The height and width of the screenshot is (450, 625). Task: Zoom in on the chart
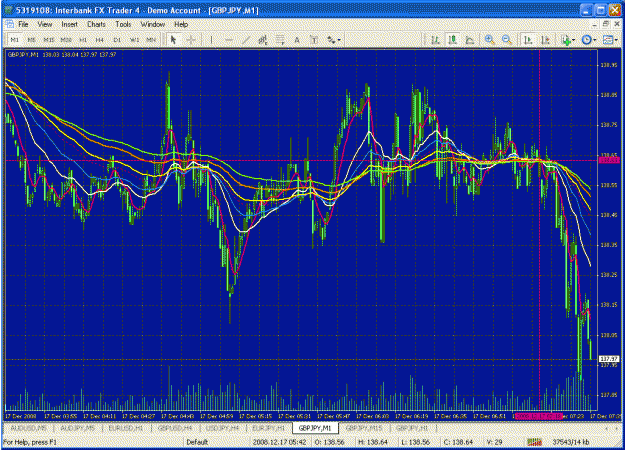pos(489,39)
